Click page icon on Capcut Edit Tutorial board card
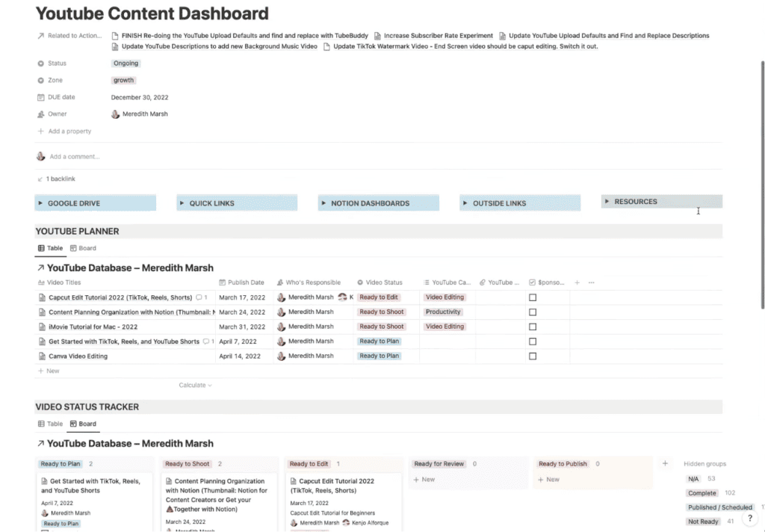This screenshot has width=765, height=532. 293,481
